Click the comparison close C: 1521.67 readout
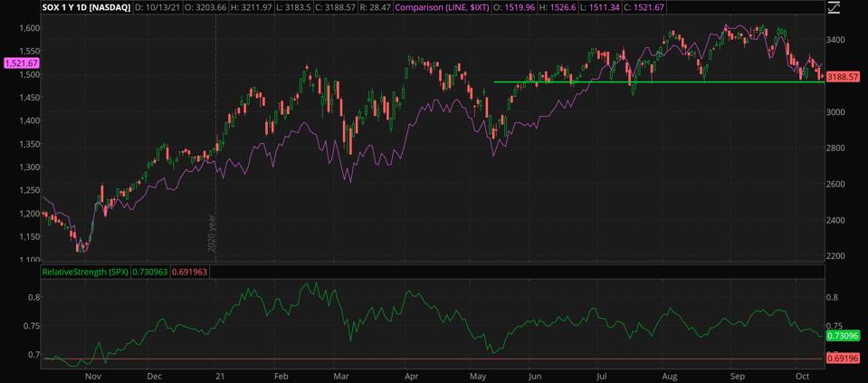This screenshot has width=868, height=383. [x=644, y=7]
